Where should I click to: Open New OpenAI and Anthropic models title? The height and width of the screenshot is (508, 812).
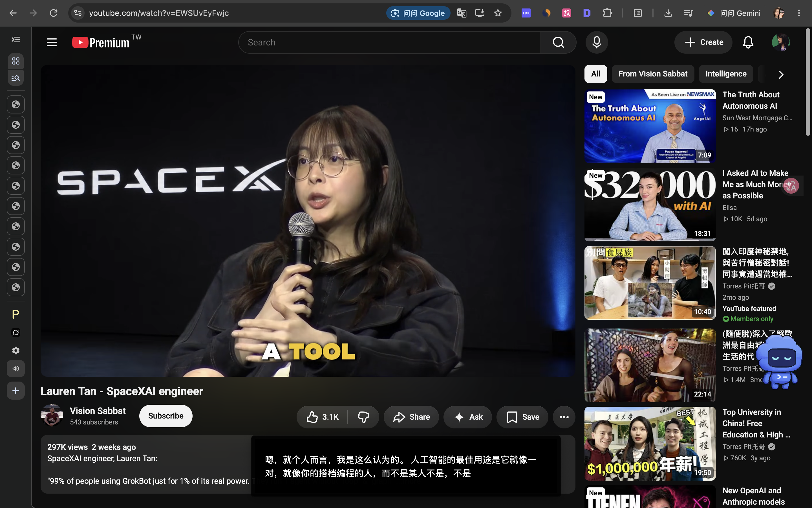coord(754,496)
